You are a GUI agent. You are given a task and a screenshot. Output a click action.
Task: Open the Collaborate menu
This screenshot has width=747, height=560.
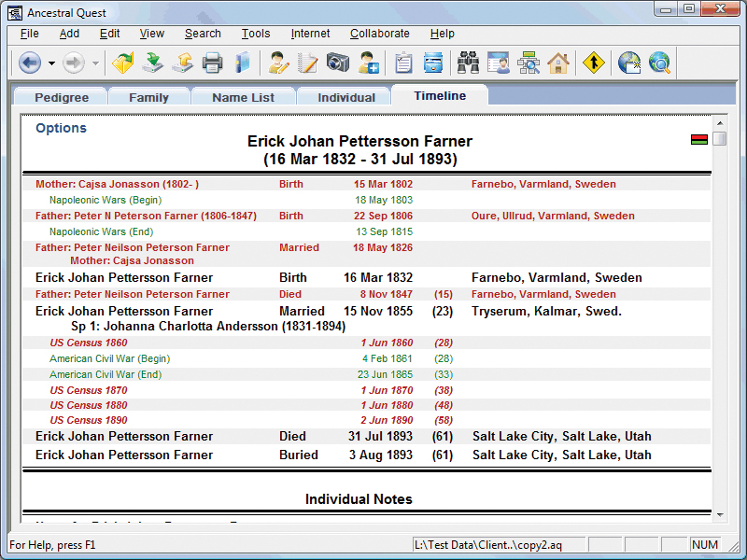pyautogui.click(x=379, y=33)
